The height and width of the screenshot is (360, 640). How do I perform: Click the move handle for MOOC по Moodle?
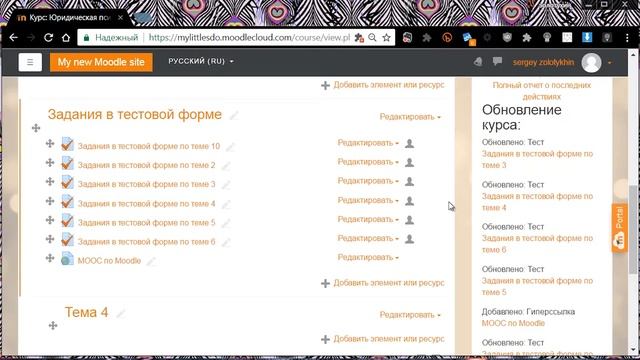click(x=50, y=258)
